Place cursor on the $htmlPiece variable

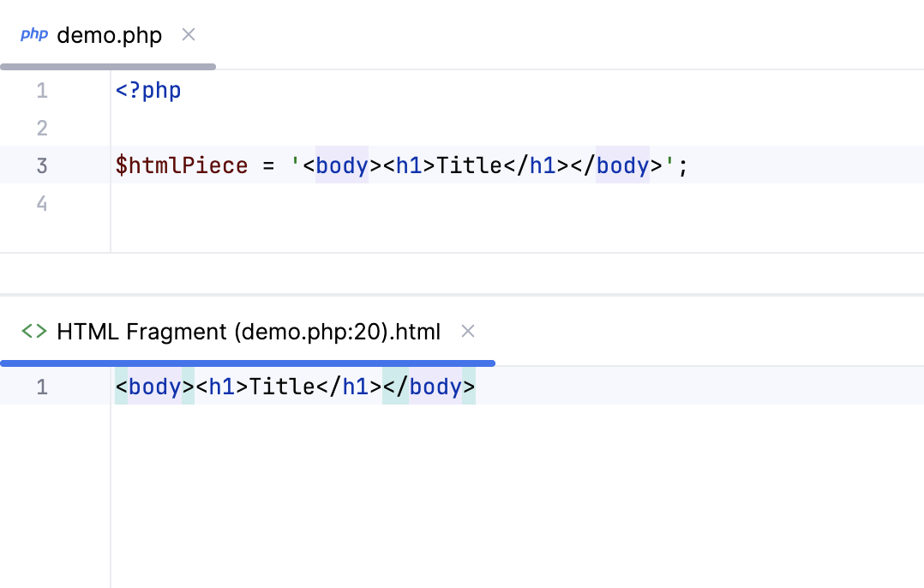pos(180,165)
